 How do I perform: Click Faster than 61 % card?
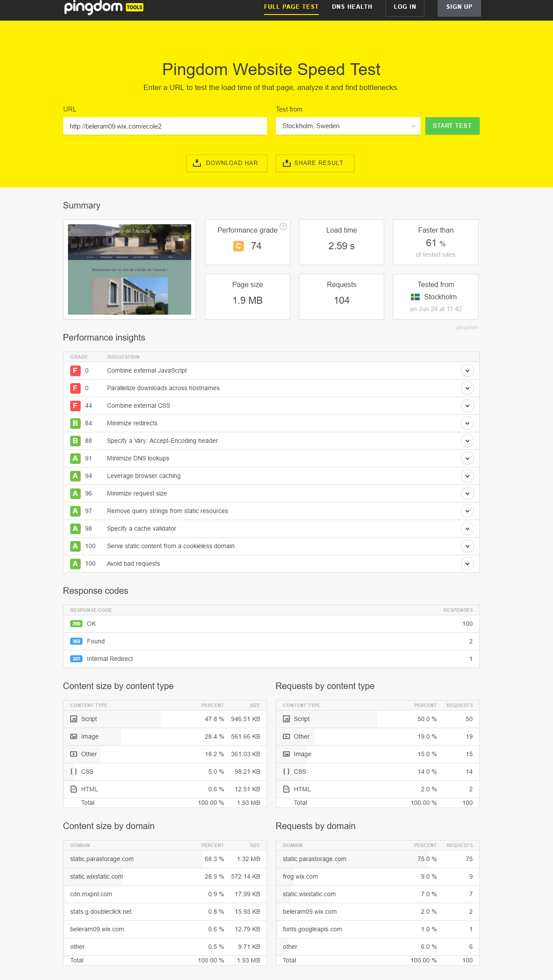[x=435, y=242]
